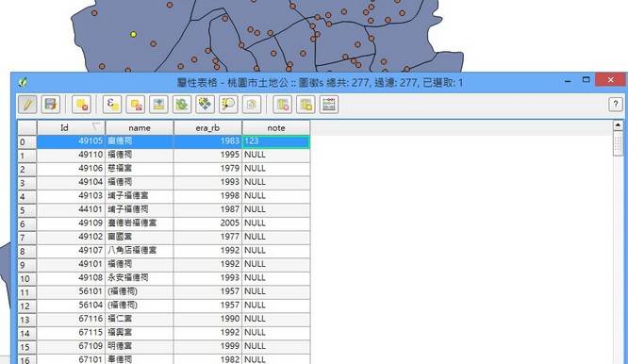This screenshot has height=364, width=628.
Task: Pan map to the selected rows
Action: tap(205, 105)
